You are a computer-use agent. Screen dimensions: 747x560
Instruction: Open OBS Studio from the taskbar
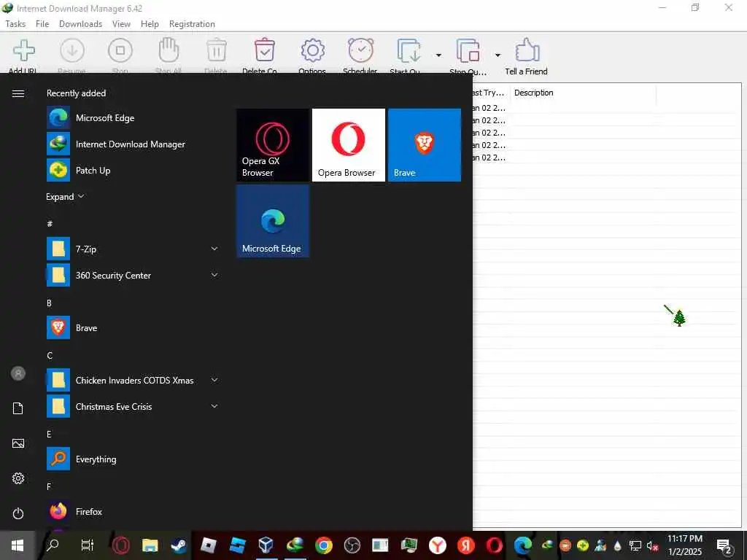(x=352, y=545)
